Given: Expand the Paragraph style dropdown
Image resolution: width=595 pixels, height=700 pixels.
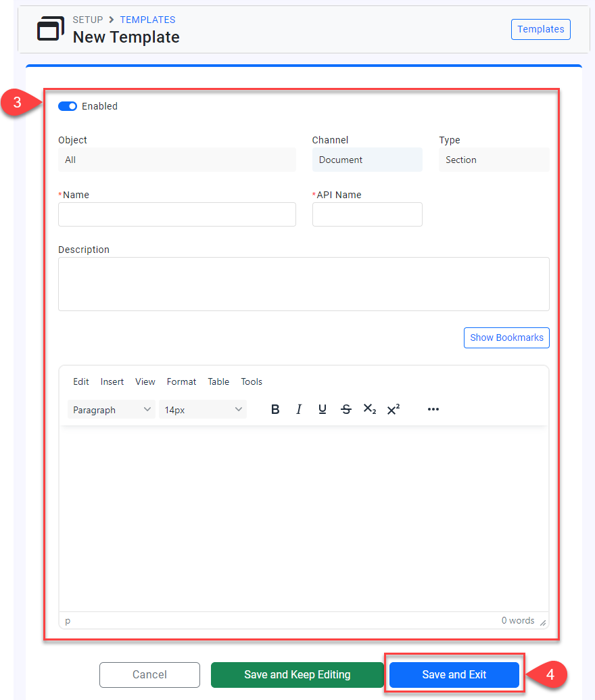Looking at the screenshot, I should point(112,410).
